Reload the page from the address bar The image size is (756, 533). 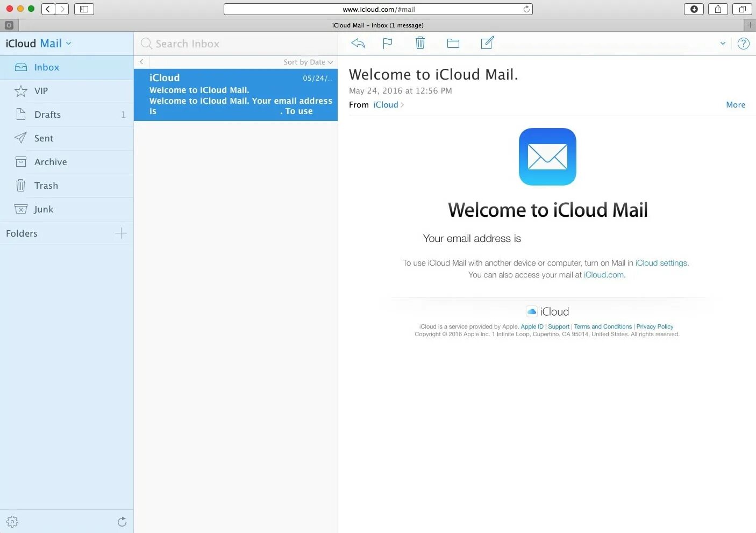[x=526, y=9]
